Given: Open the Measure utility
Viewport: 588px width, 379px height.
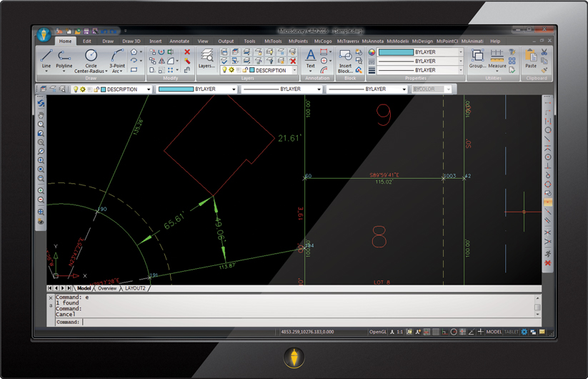Looking at the screenshot, I should point(497,56).
